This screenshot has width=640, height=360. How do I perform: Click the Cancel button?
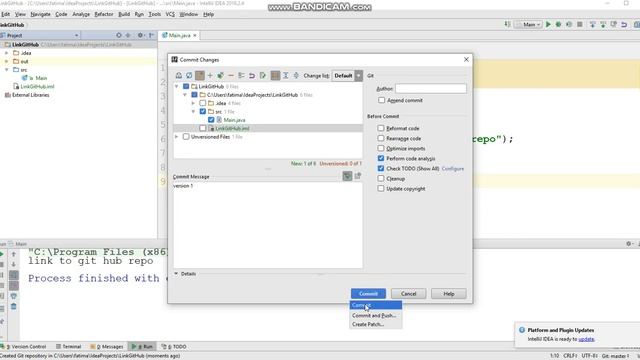(x=408, y=293)
